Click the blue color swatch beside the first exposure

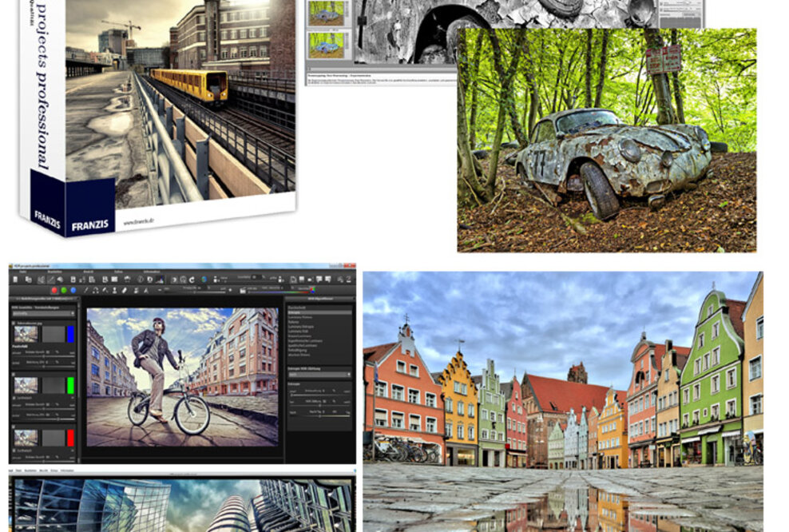click(x=71, y=333)
